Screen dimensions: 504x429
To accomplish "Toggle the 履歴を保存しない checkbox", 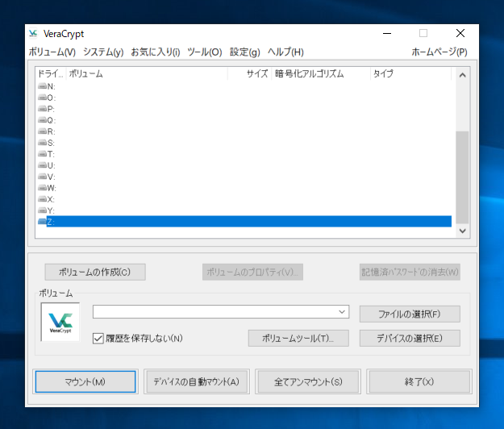I will [x=98, y=338].
